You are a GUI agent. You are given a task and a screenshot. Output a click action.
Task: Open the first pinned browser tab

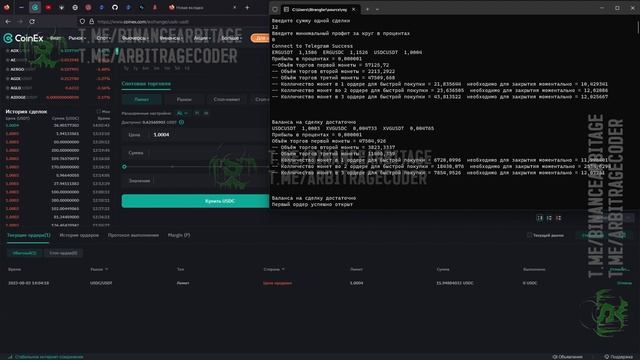(x=7, y=7)
